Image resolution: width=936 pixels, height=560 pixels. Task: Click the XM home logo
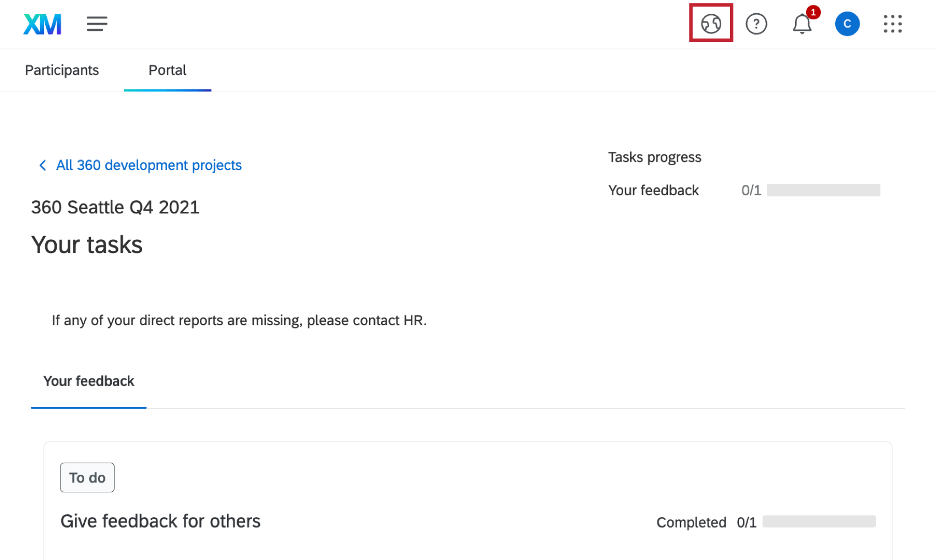[x=42, y=24]
